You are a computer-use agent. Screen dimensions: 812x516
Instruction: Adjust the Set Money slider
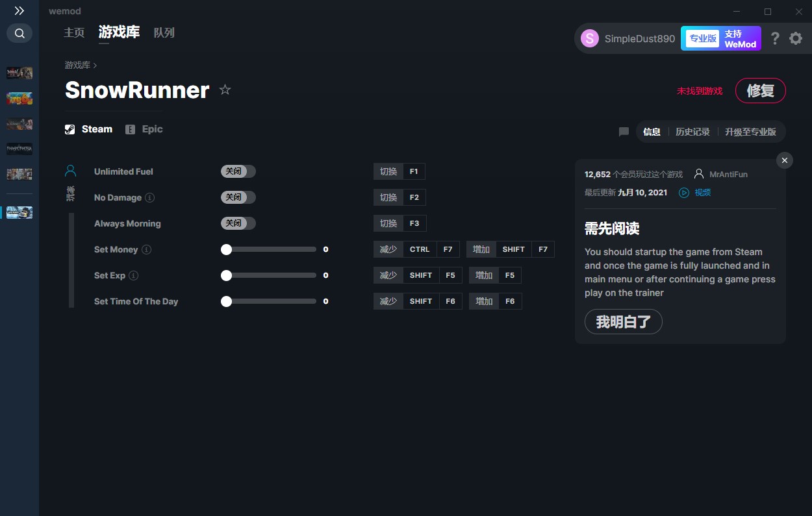point(269,249)
